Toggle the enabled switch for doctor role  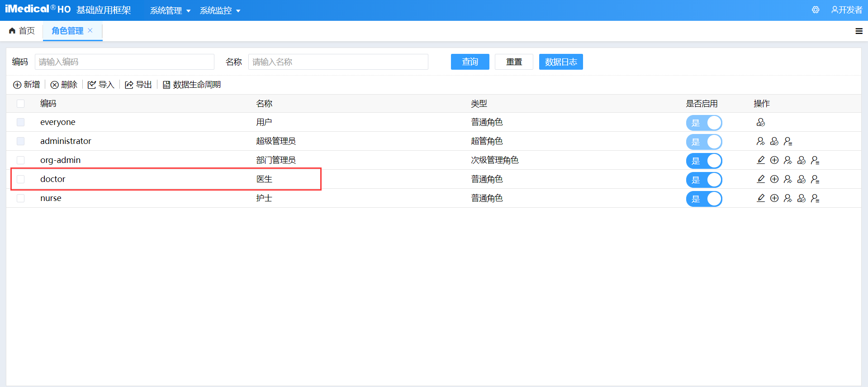pos(704,180)
